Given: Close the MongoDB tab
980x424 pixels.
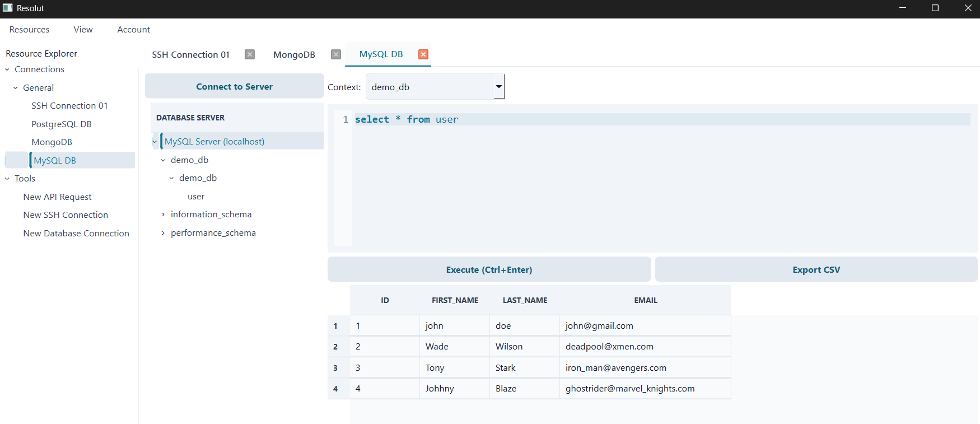Looking at the screenshot, I should [336, 54].
